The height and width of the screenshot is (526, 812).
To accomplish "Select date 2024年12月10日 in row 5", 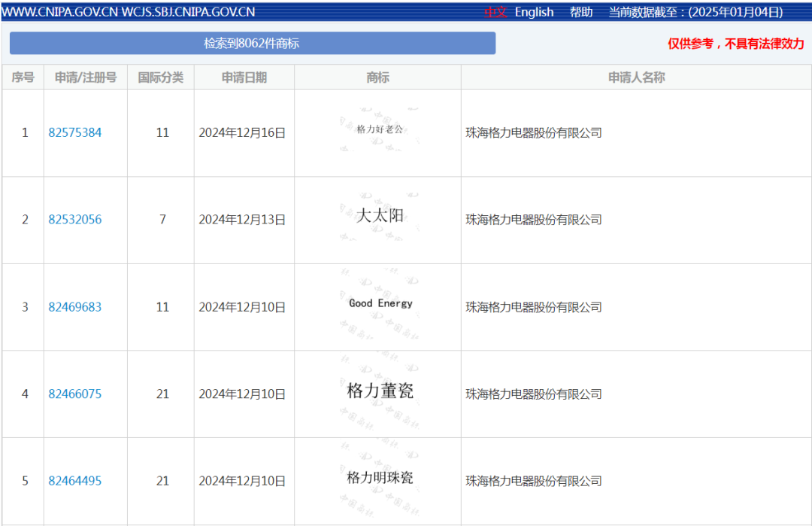I will tap(242, 482).
